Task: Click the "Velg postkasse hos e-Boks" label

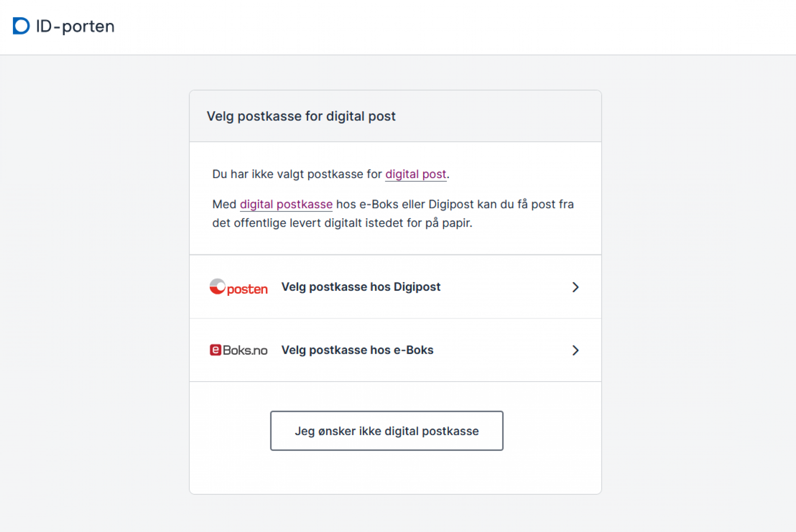Action: [357, 350]
